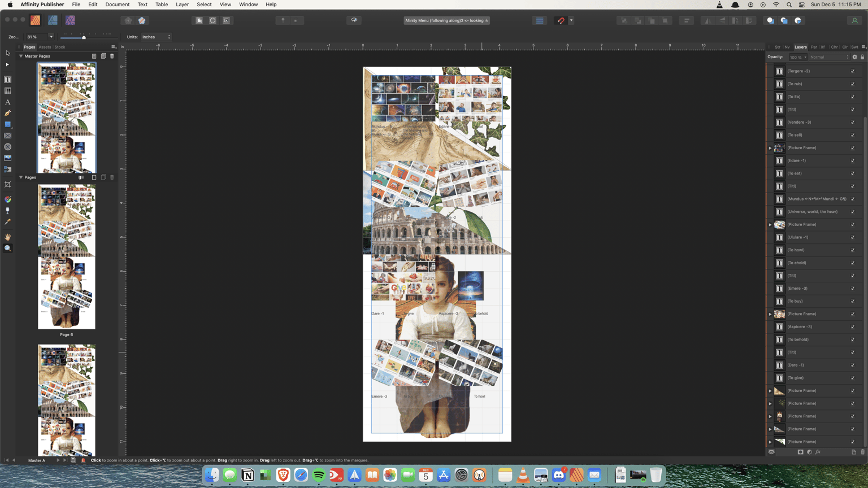Select the (Universe, world, the heav) layer
The image size is (868, 488).
[814, 212]
